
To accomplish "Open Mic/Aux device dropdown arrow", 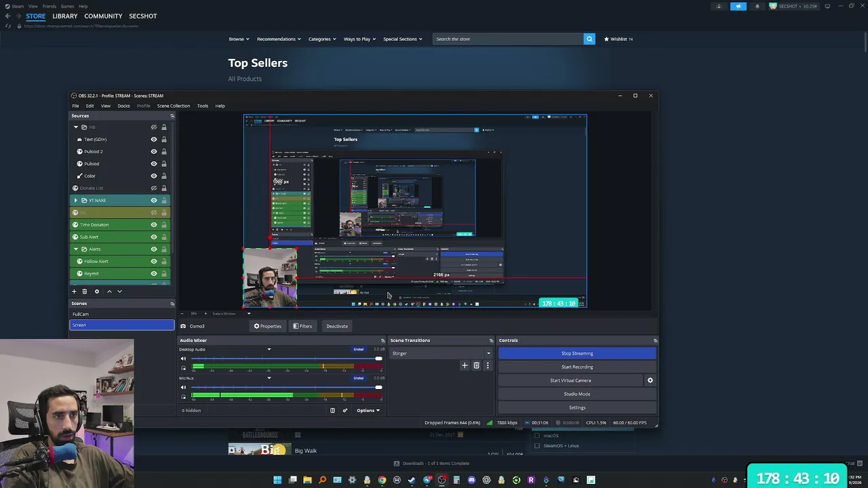I will [269, 378].
